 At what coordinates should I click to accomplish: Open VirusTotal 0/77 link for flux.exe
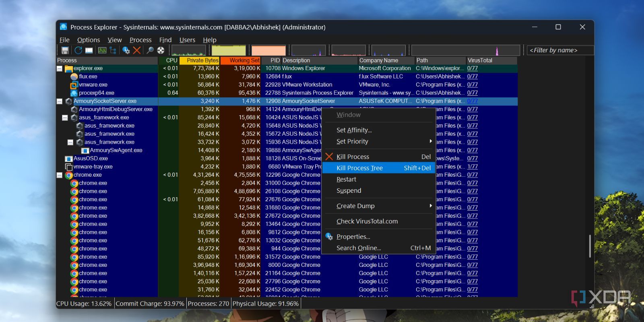pos(473,76)
